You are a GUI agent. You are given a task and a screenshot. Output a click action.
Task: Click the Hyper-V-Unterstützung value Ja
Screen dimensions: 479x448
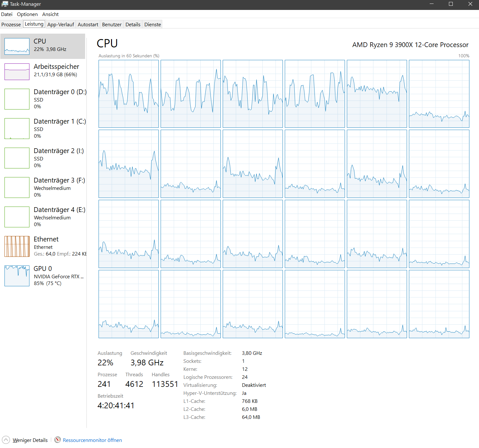click(244, 393)
